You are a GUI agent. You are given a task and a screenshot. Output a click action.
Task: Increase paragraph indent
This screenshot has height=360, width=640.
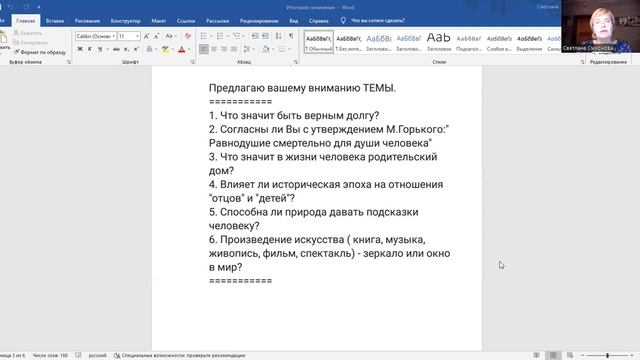click(265, 36)
